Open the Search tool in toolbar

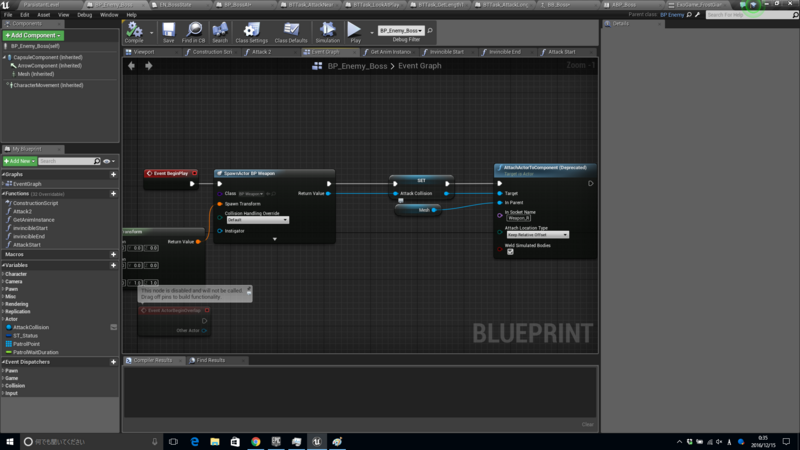(x=220, y=32)
